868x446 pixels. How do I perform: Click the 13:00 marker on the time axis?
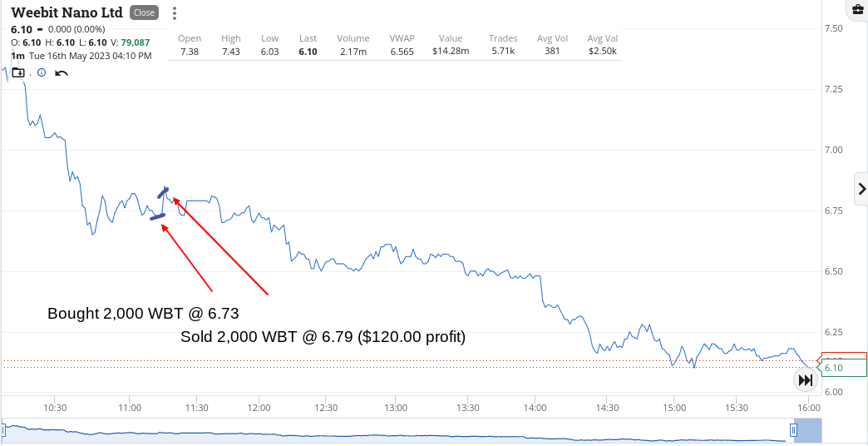395,408
